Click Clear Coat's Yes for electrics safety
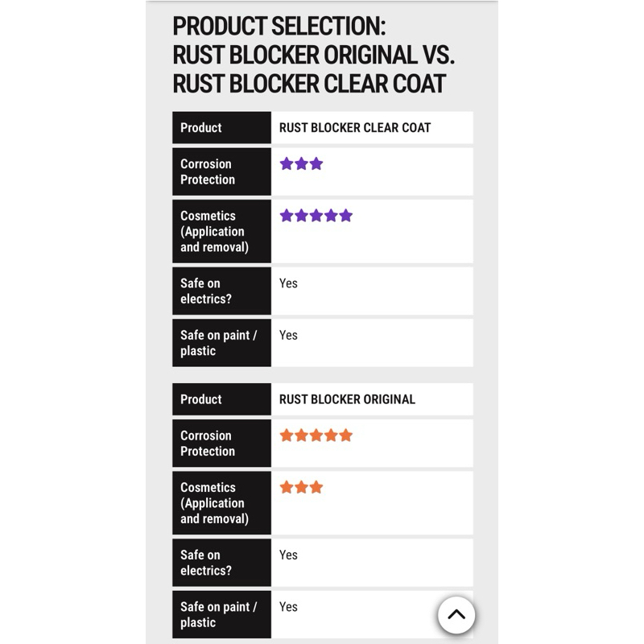Screen dimensions: 644x644 [288, 283]
